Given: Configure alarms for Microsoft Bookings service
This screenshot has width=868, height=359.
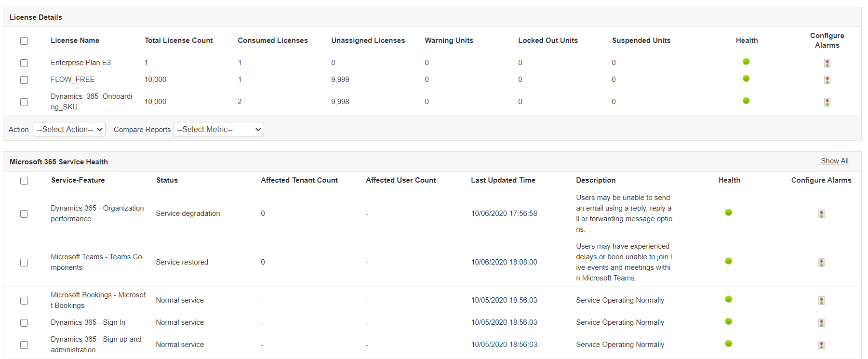Looking at the screenshot, I should [x=821, y=301].
